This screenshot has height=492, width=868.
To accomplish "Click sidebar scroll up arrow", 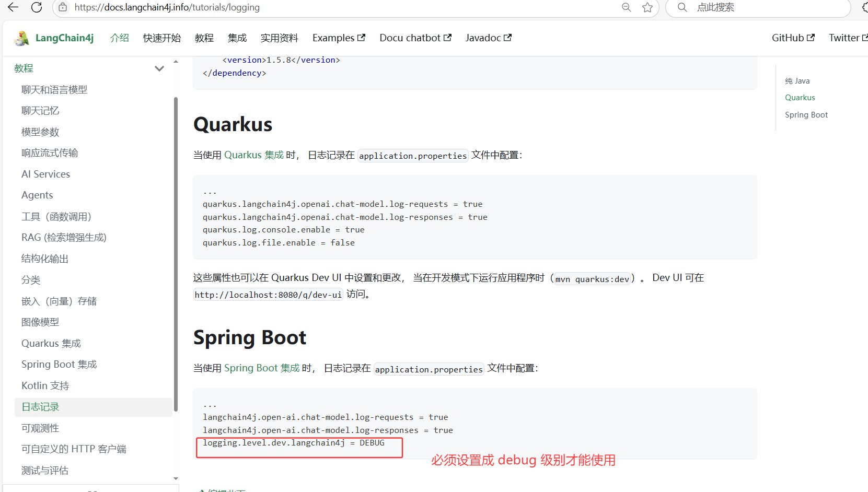I will click(176, 62).
